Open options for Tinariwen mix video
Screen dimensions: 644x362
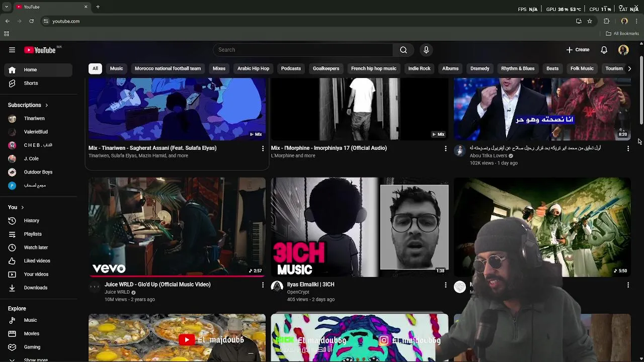click(x=262, y=149)
